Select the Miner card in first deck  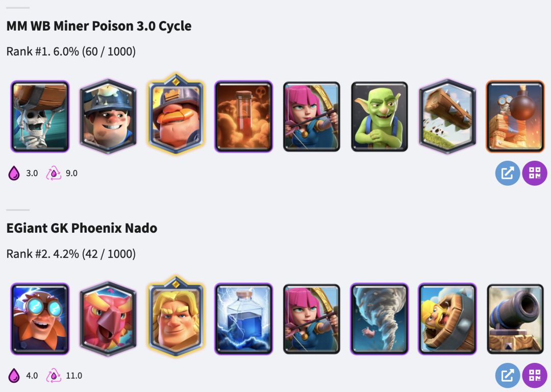(108, 116)
